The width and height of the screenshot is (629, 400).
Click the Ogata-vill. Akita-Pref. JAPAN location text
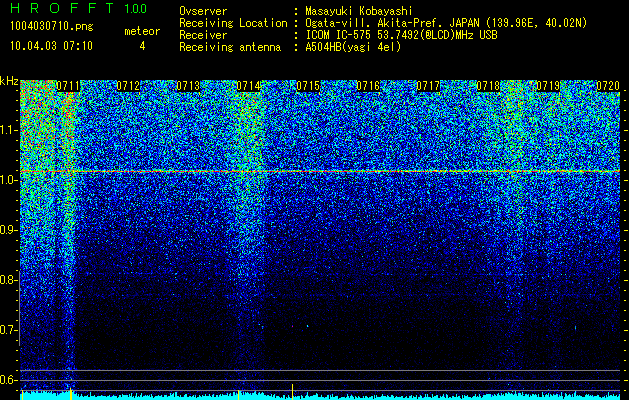446,23
